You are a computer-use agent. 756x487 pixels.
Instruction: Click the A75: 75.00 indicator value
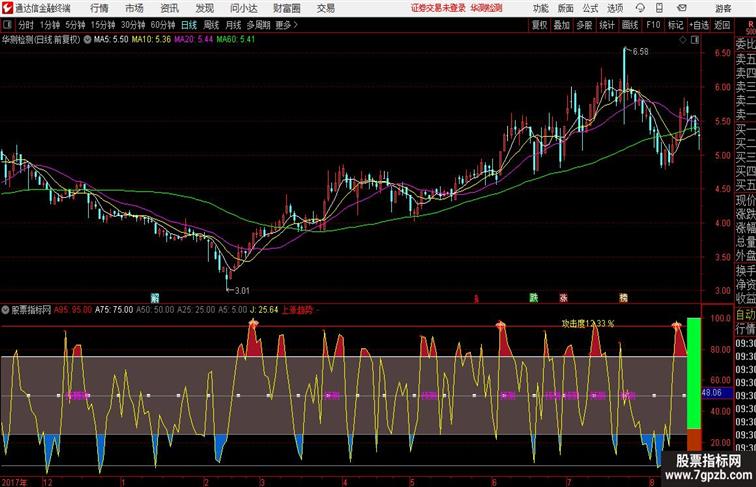pyautogui.click(x=114, y=310)
